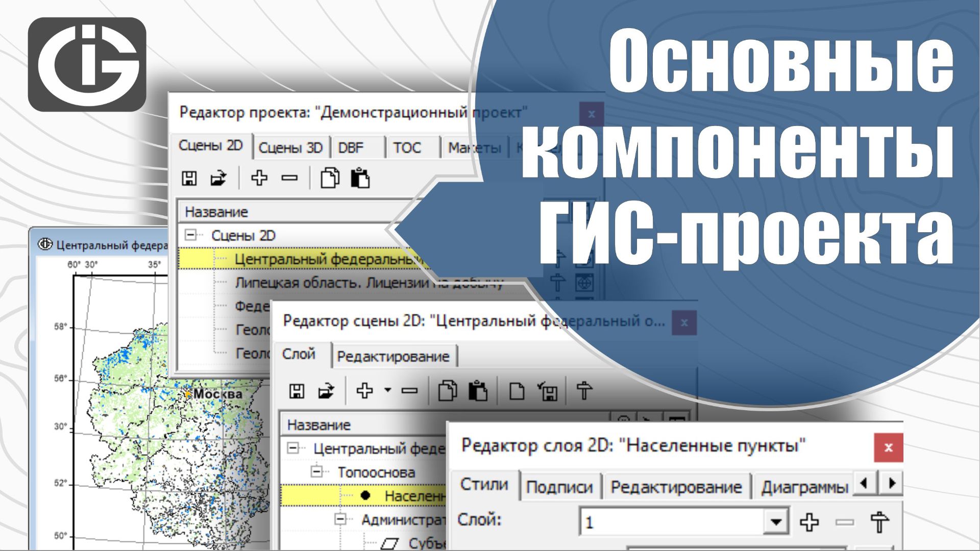Collapse Сцены 2D tree node
The width and height of the screenshot is (980, 551).
point(191,235)
